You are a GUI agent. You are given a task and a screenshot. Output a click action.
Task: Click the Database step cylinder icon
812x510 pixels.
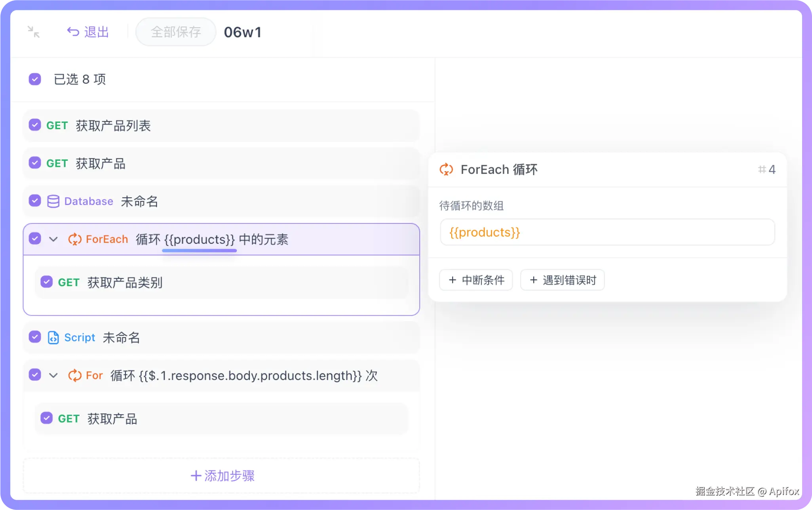click(x=53, y=201)
